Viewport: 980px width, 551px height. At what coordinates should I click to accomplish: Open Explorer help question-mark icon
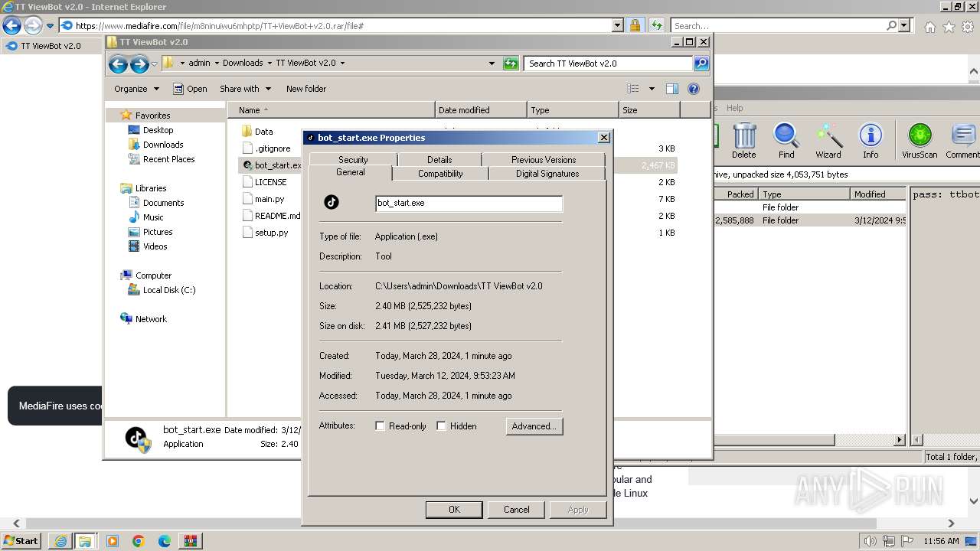tap(694, 89)
